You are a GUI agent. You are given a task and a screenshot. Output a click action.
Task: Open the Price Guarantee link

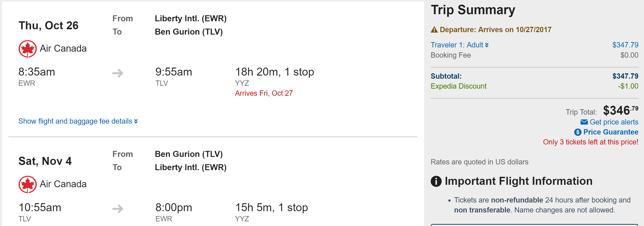click(x=610, y=132)
